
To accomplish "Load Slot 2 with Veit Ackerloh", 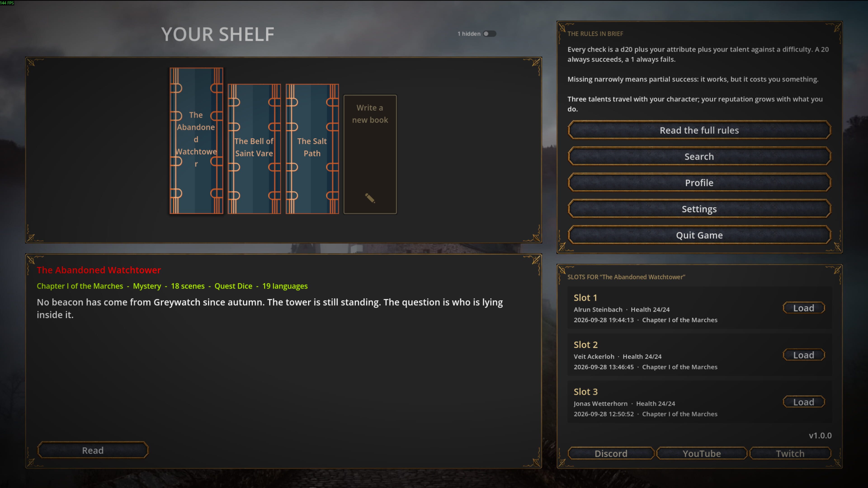I will [804, 355].
